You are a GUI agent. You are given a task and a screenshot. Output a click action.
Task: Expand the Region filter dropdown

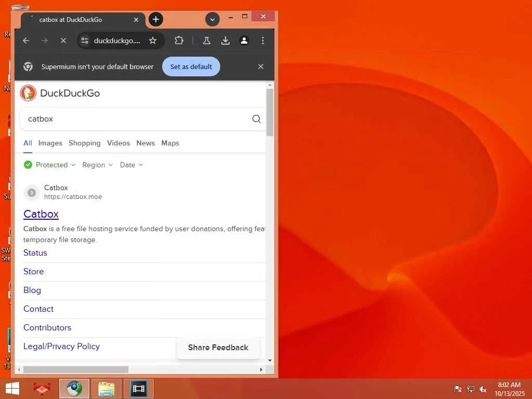coord(97,165)
